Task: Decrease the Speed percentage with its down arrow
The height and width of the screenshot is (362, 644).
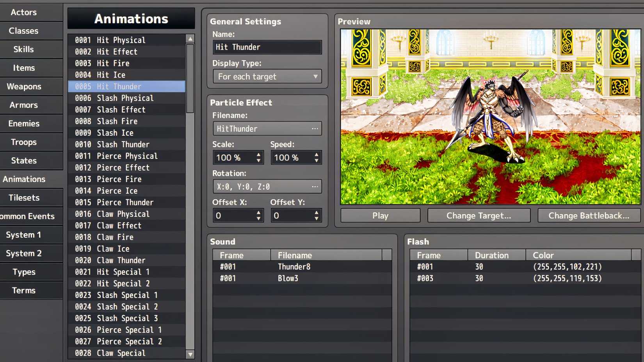Action: pos(316,161)
